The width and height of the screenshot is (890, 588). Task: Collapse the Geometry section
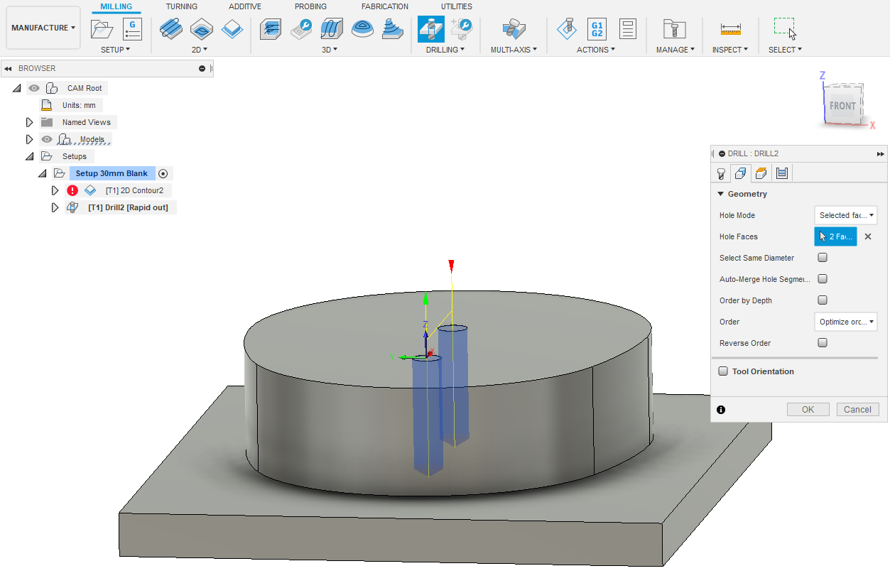pyautogui.click(x=720, y=194)
